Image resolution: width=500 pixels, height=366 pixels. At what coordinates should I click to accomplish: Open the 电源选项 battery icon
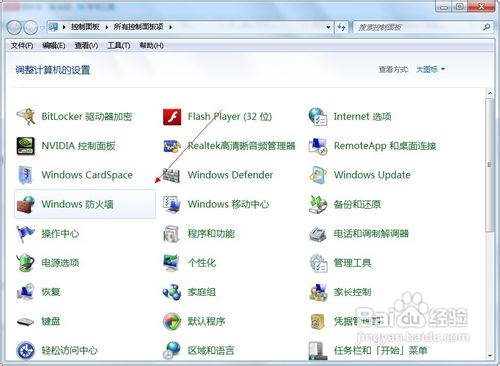point(26,263)
